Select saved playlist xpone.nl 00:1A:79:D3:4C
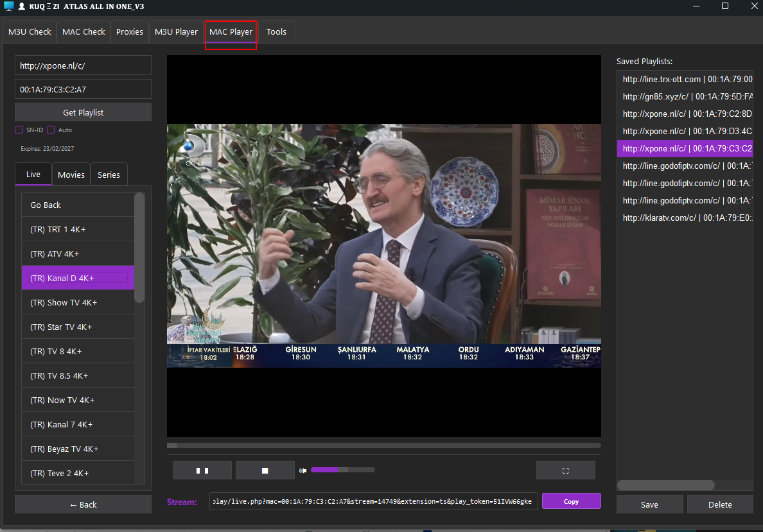Viewport: 763px width, 532px height. 685,132
